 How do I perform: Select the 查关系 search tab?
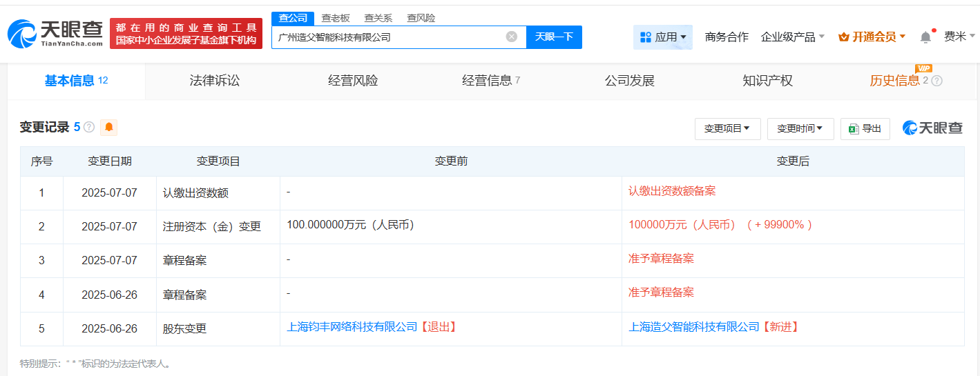378,18
